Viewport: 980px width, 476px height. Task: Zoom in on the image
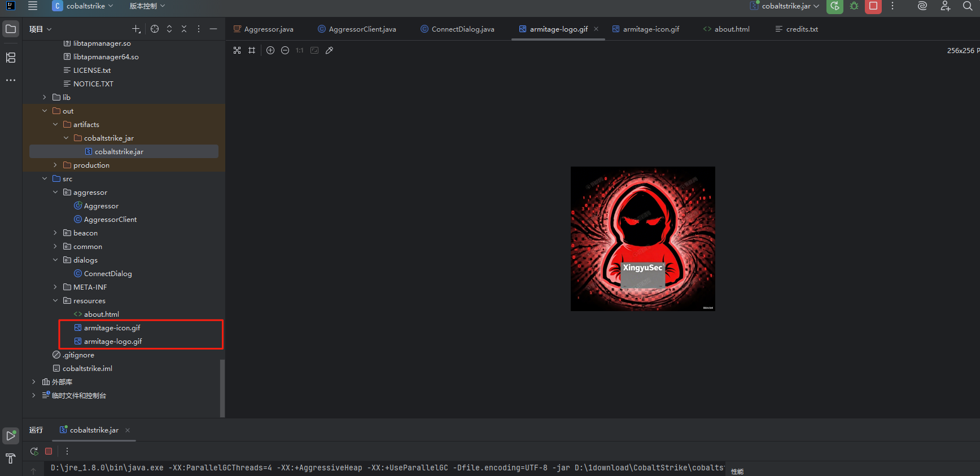pos(270,50)
